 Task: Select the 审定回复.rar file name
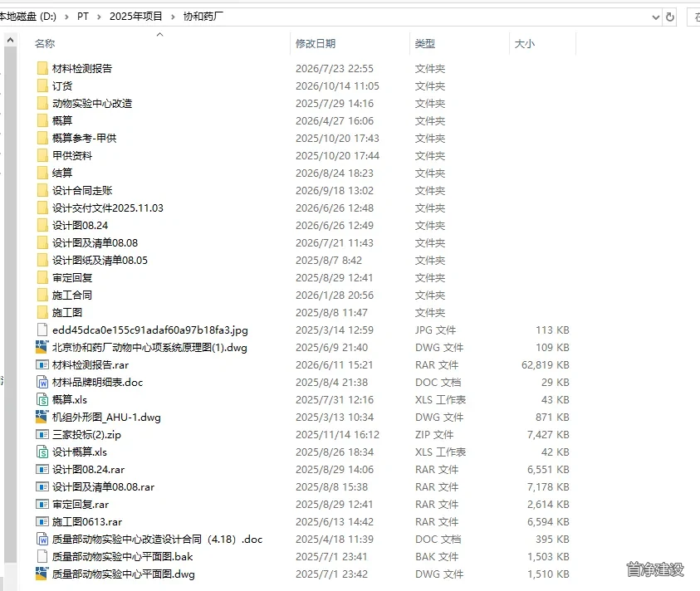[x=81, y=504]
